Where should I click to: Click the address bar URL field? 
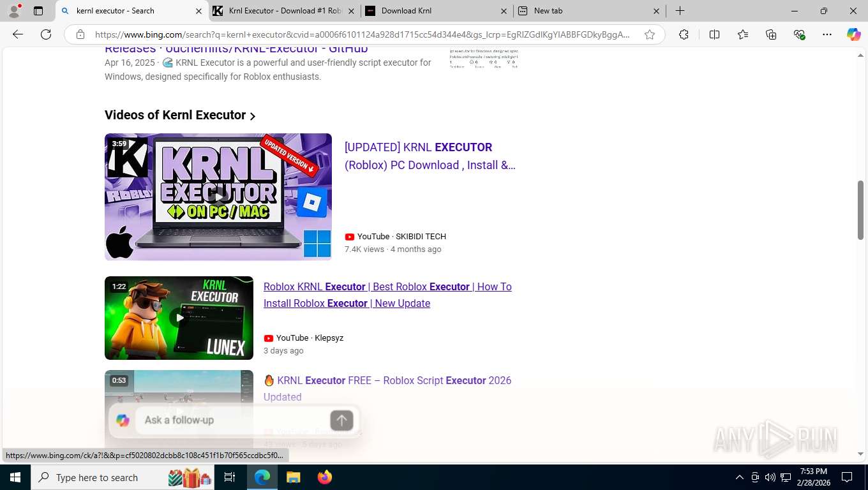(x=363, y=34)
